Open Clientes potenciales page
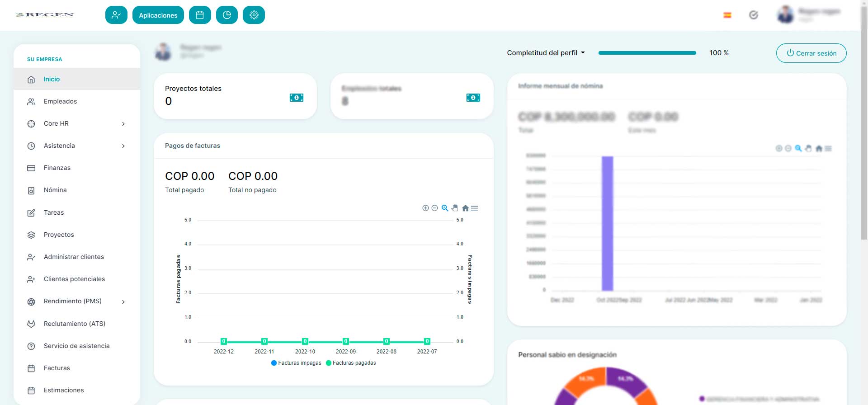Image resolution: width=868 pixels, height=405 pixels. click(x=77, y=279)
